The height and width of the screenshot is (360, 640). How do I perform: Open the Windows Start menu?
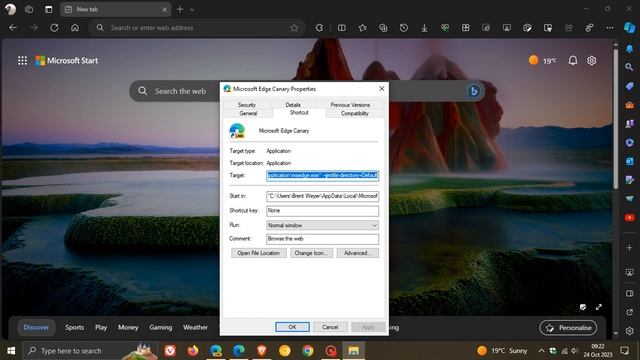[x=11, y=351]
